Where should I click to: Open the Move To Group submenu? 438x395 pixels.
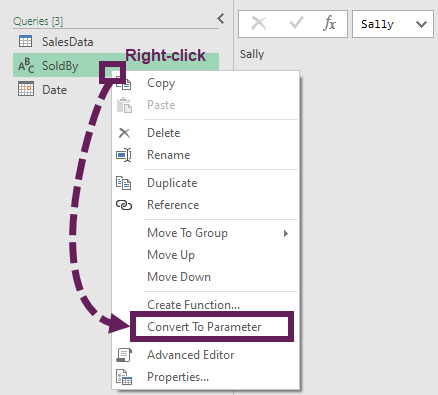205,233
